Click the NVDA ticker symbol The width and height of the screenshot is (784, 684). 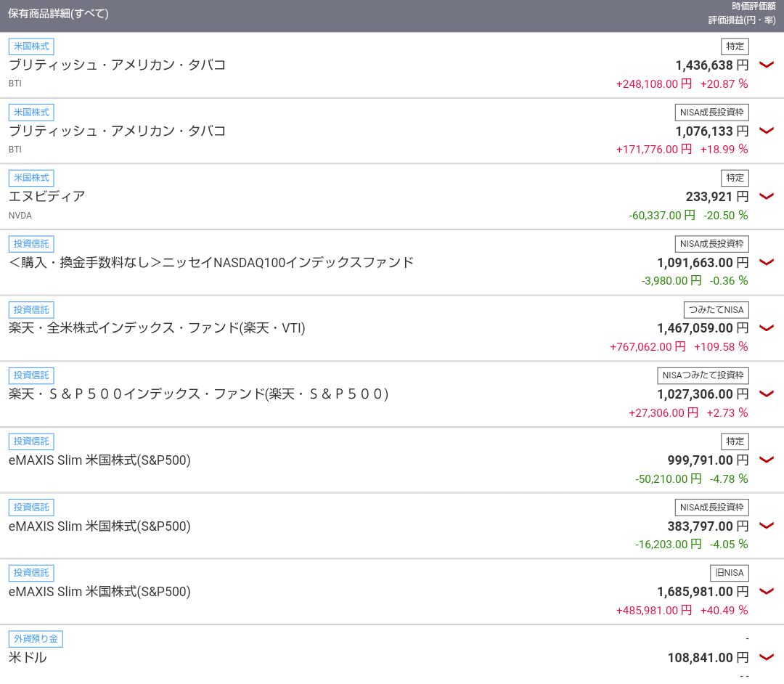20,216
